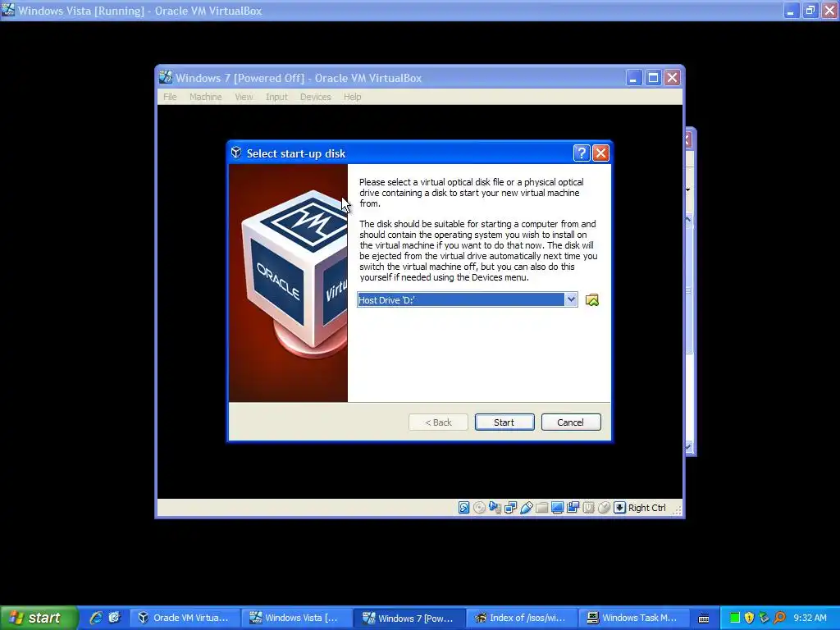840x630 pixels.
Task: Click the video capture status icon
Action: click(573, 507)
